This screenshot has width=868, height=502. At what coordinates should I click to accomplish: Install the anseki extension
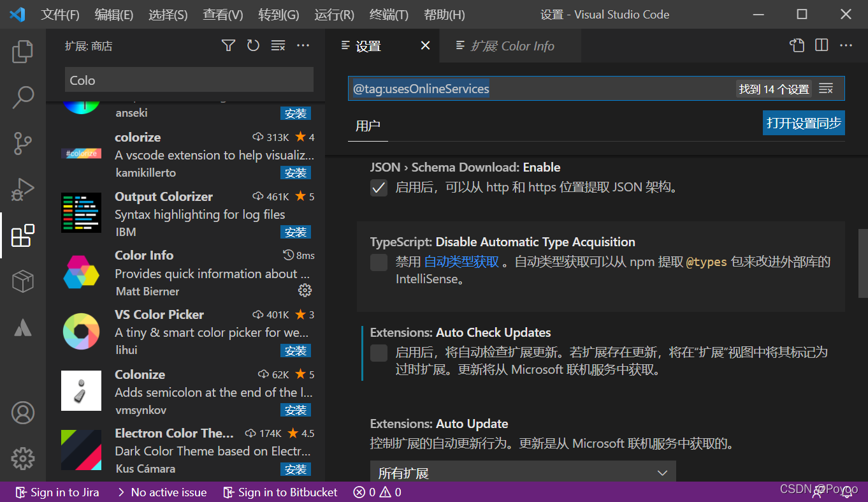[x=296, y=114]
